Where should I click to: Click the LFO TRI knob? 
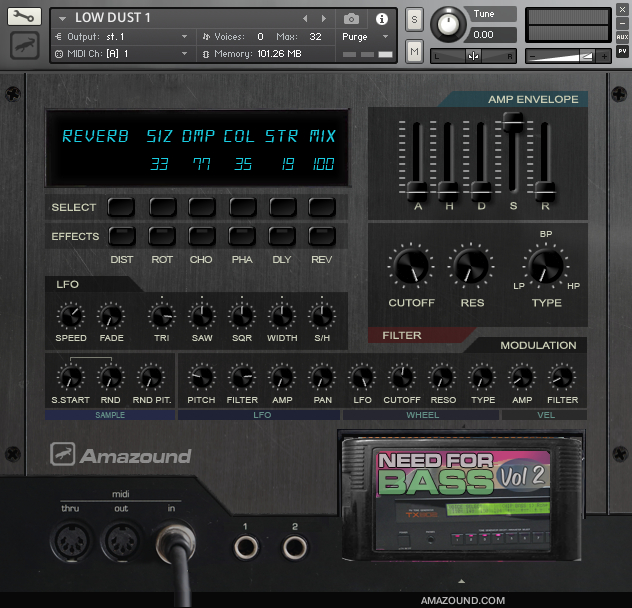[162, 316]
